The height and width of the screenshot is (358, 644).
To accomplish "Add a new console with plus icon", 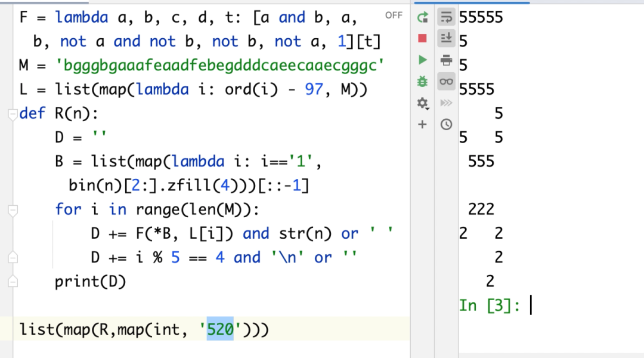I will (x=422, y=125).
